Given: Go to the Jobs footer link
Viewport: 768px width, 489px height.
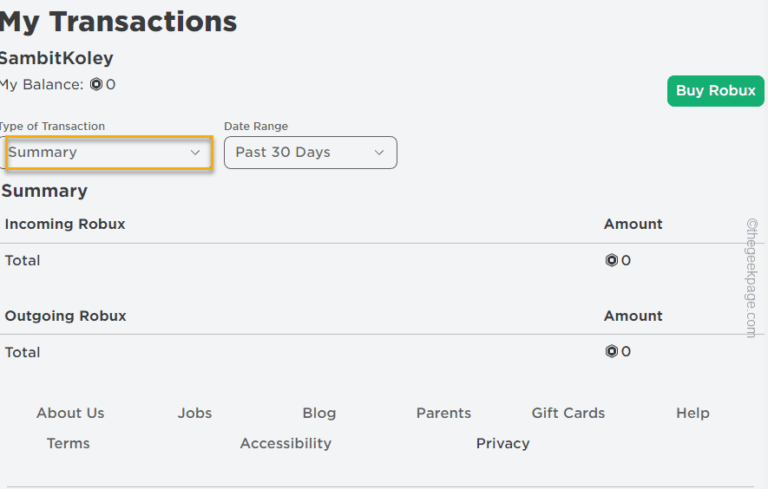Looking at the screenshot, I should coord(195,413).
